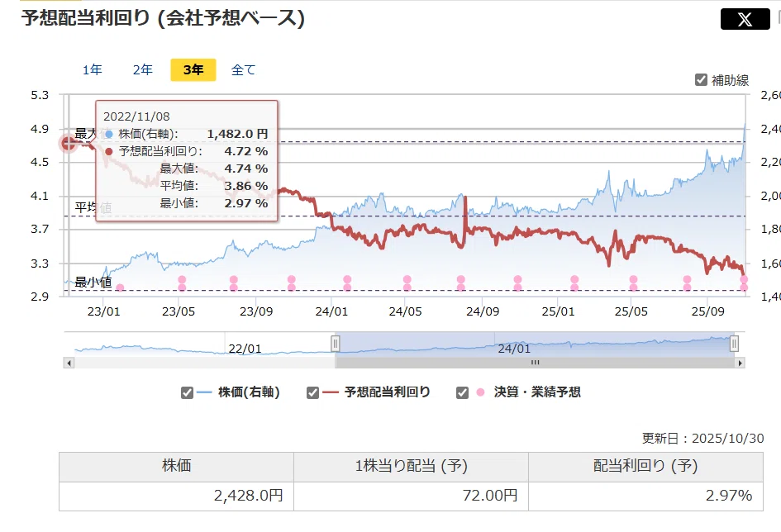Click the pink earnings marker right of 23/01

click(120, 287)
